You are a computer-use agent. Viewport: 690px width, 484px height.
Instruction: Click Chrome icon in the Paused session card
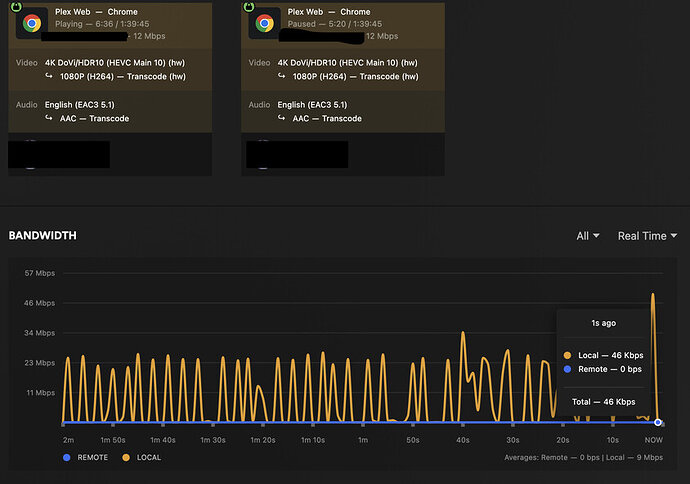point(264,23)
